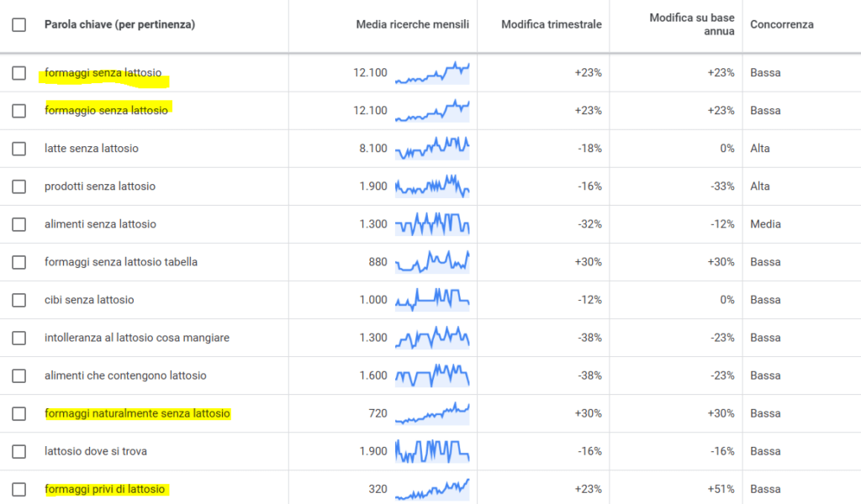Click keyword 'alimenti che contengono lattosio'
861x504 pixels.
[125, 375]
